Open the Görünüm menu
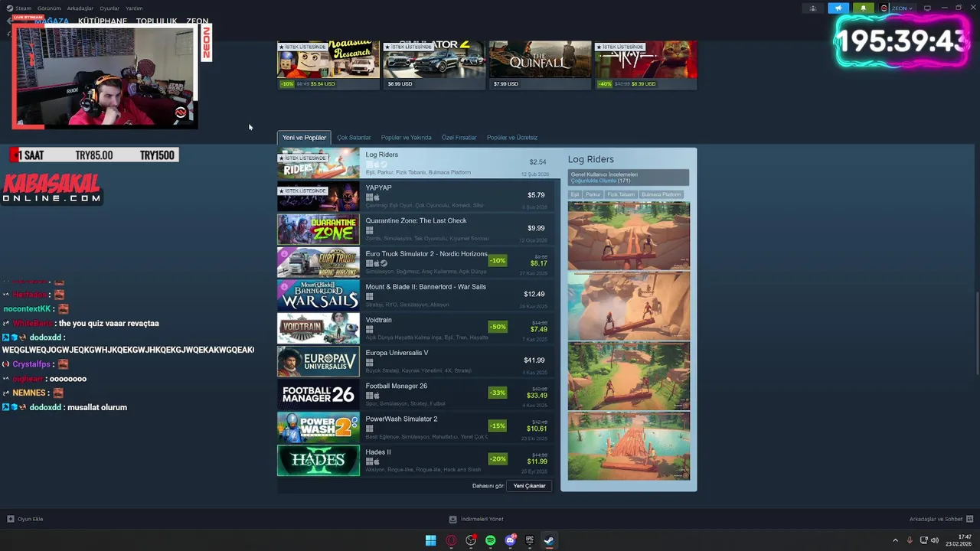This screenshot has width=980, height=551. [x=49, y=8]
